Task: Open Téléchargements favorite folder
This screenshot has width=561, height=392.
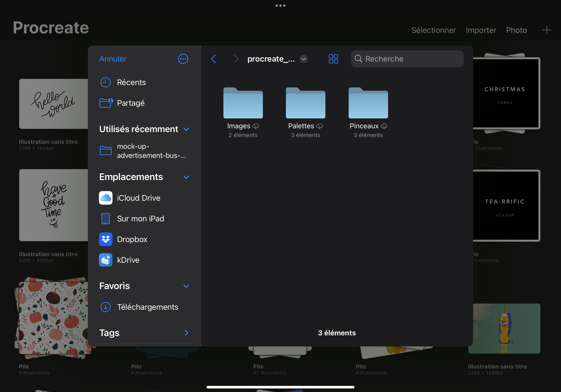Action: click(147, 307)
